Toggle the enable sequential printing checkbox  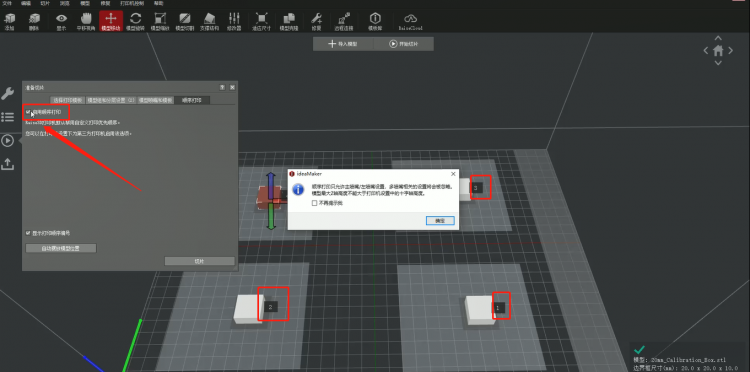pyautogui.click(x=28, y=112)
